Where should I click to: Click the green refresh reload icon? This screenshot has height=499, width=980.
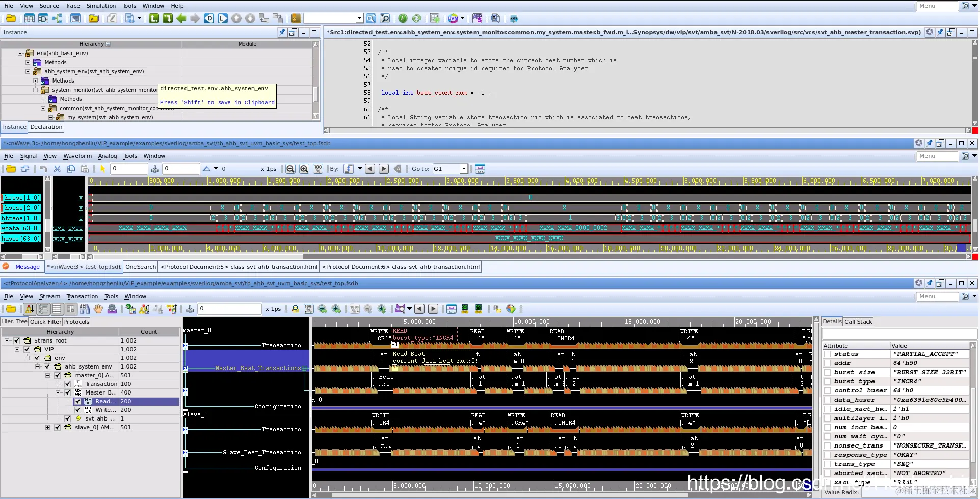[x=416, y=18]
